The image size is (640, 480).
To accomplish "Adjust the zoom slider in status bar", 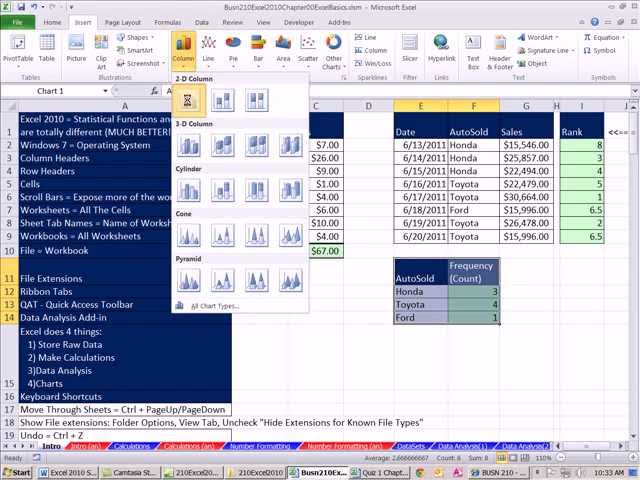I will click(597, 458).
